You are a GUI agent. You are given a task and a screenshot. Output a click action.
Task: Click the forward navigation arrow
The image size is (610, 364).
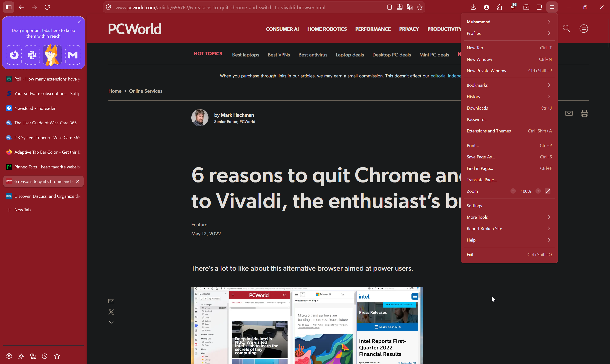click(34, 7)
